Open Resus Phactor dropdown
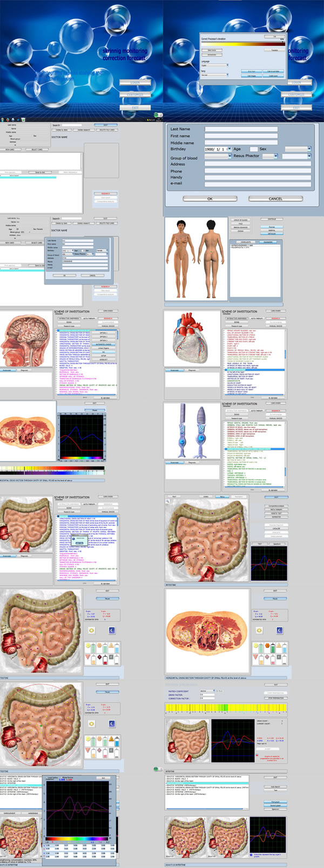Screen dimensions: 324x868 [271, 156]
